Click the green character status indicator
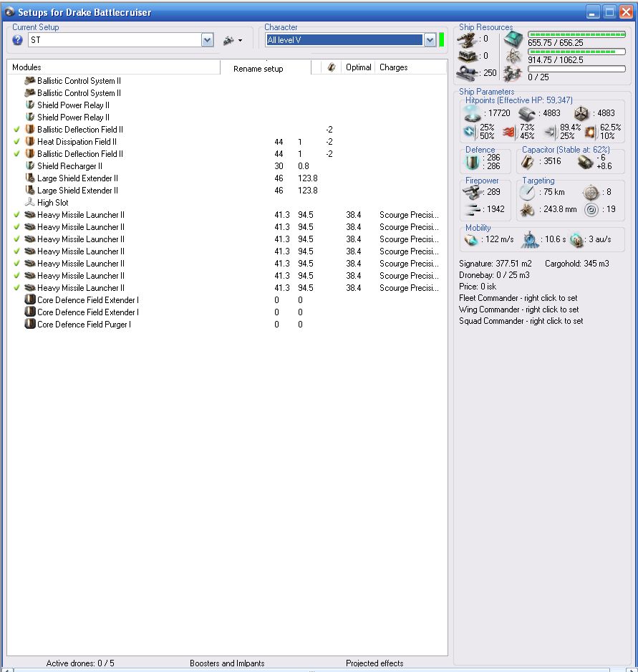The width and height of the screenshot is (638, 672). [441, 40]
